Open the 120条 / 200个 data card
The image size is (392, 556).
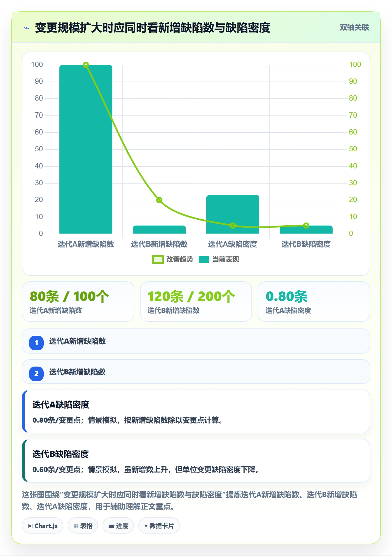(196, 302)
